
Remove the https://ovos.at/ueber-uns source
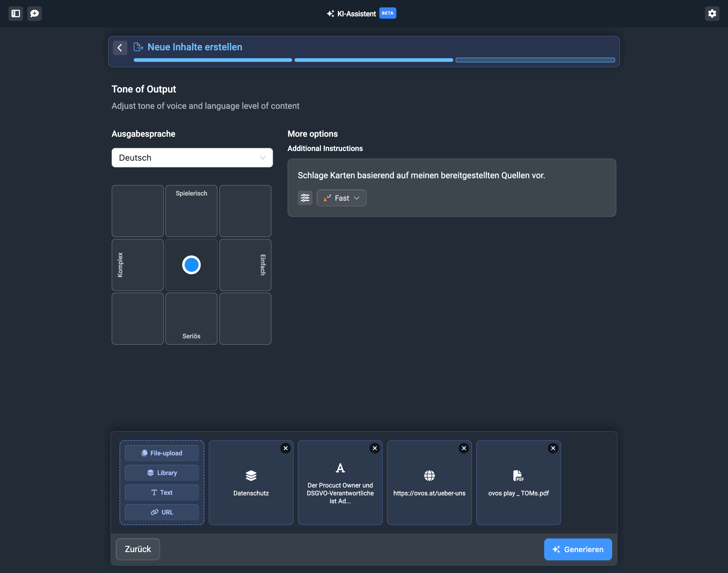coord(463,448)
